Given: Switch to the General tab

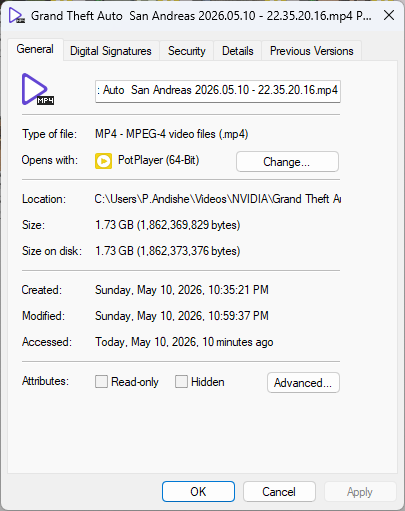Looking at the screenshot, I should point(35,49).
